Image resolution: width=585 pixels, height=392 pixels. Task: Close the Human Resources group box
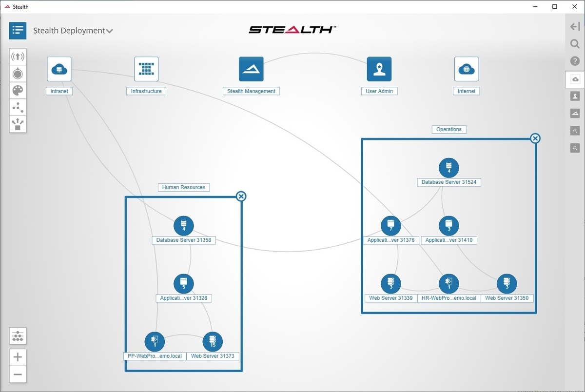pyautogui.click(x=241, y=196)
